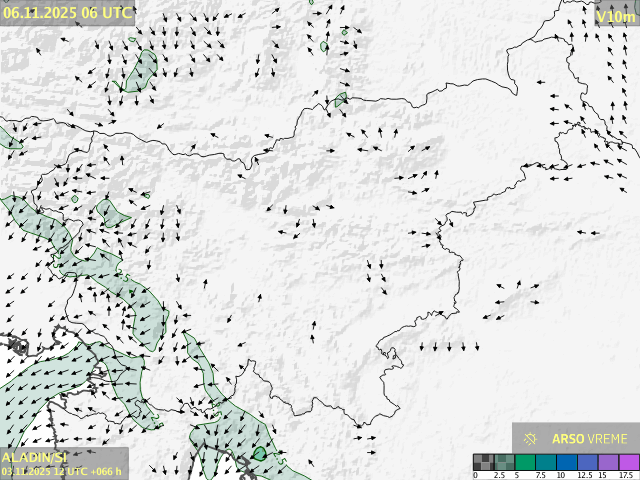Select the teal 7.5 legend color swatch

point(546,462)
